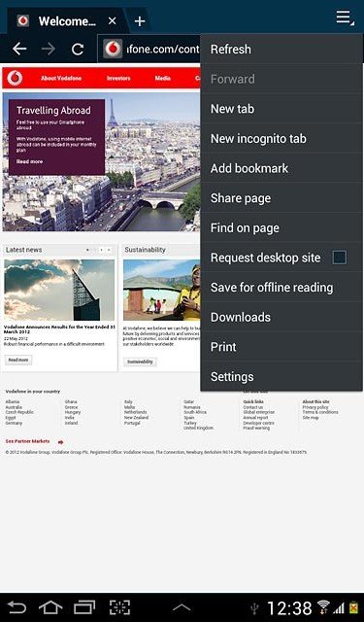
Task: Open a new tab with the plus icon
Action: click(140, 21)
